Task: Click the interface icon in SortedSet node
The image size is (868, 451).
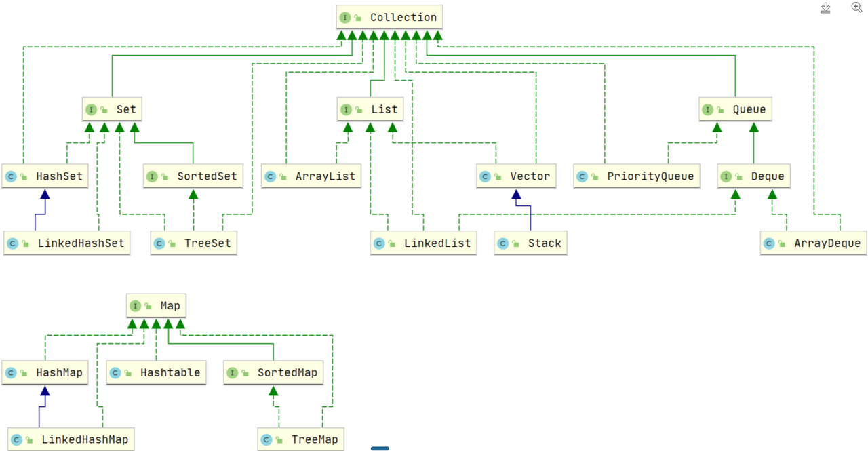Action: [x=152, y=176]
